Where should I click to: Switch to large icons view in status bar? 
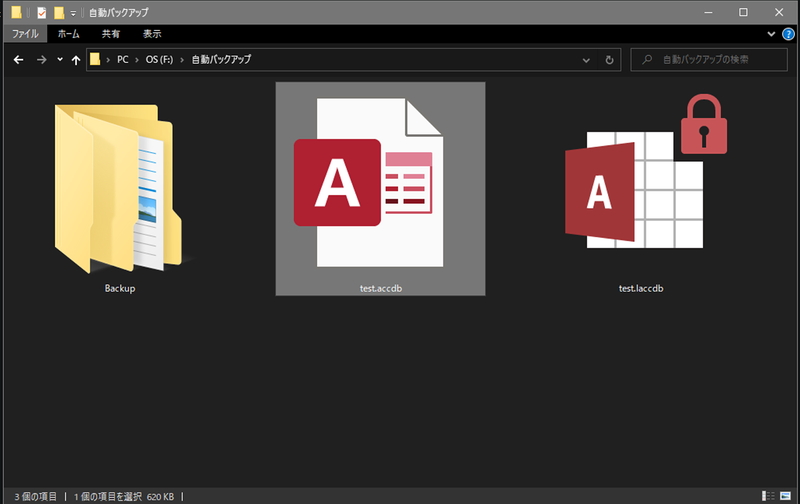[786, 496]
